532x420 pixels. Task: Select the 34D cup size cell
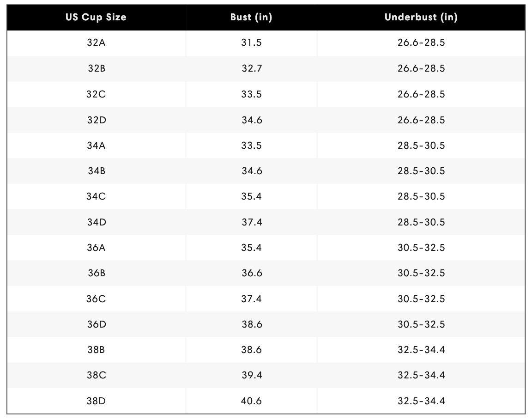point(97,222)
